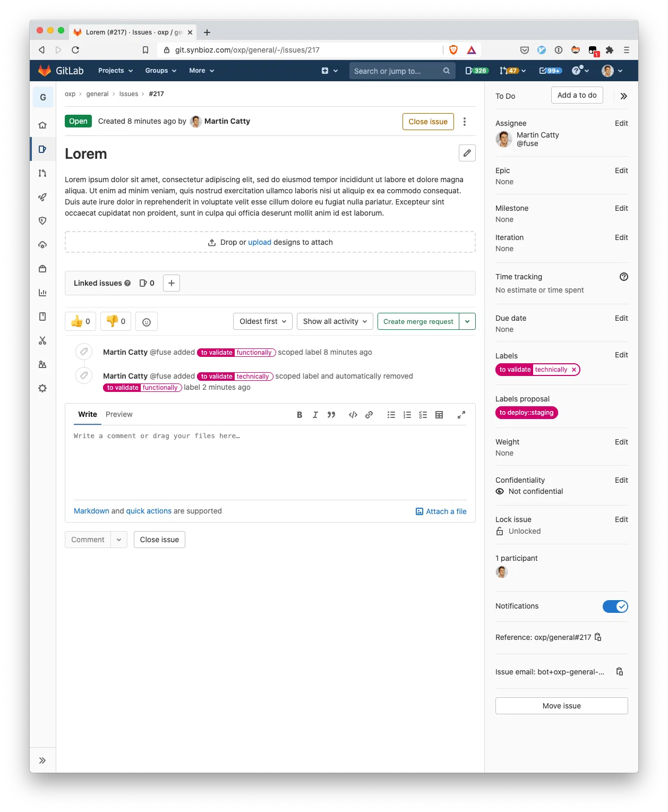Focus the comment text area

(x=270, y=462)
